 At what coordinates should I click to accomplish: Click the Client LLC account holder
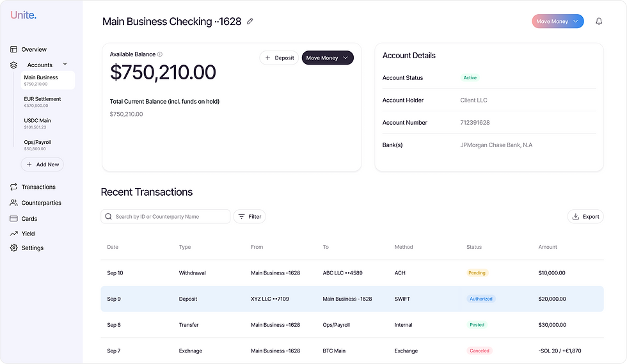point(473,100)
